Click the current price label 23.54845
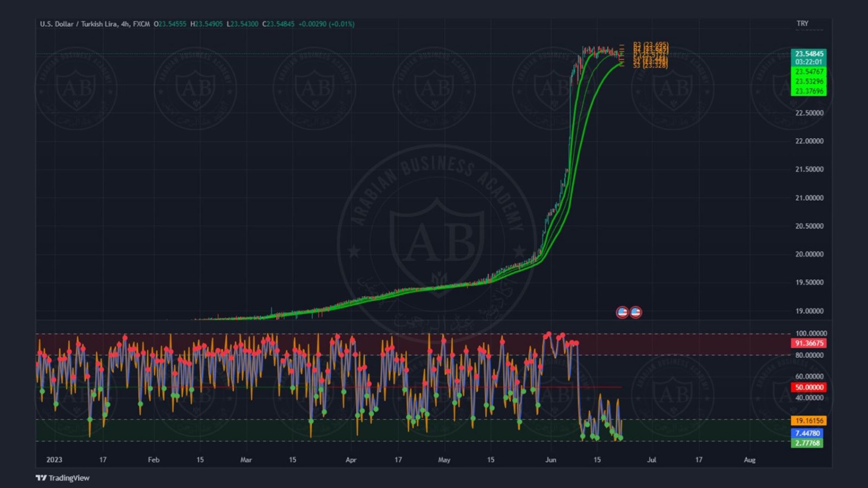 (808, 54)
